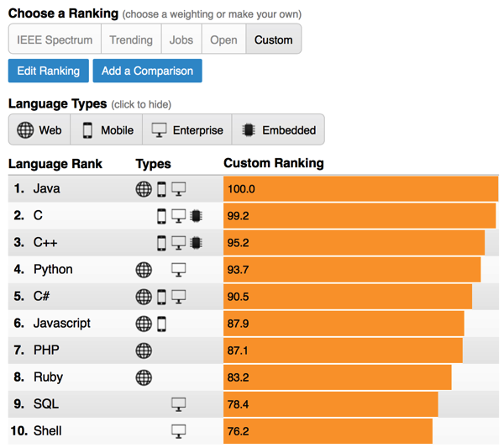Viewport: 504px width, 448px height.
Task: Click the globe icon in the PHP row
Action: (144, 350)
